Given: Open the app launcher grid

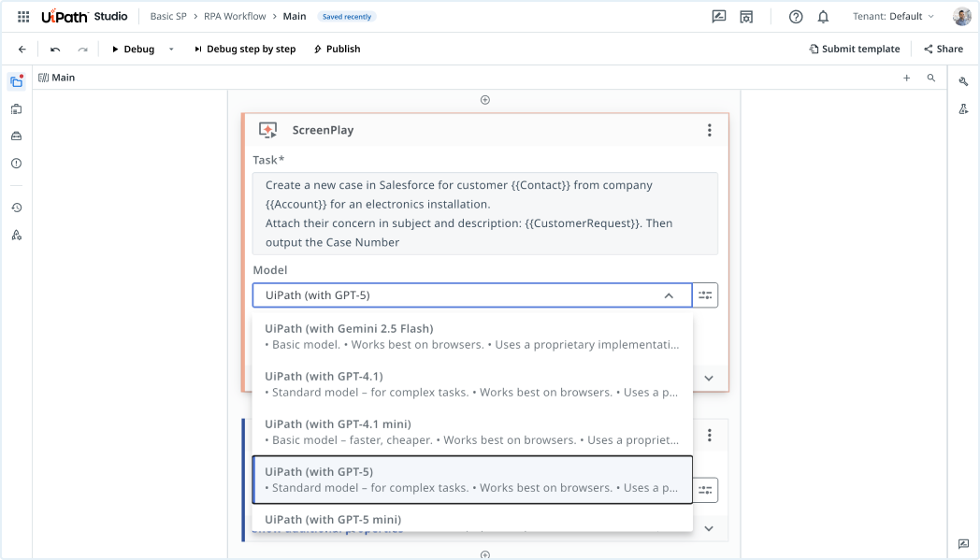Looking at the screenshot, I should 23,17.
